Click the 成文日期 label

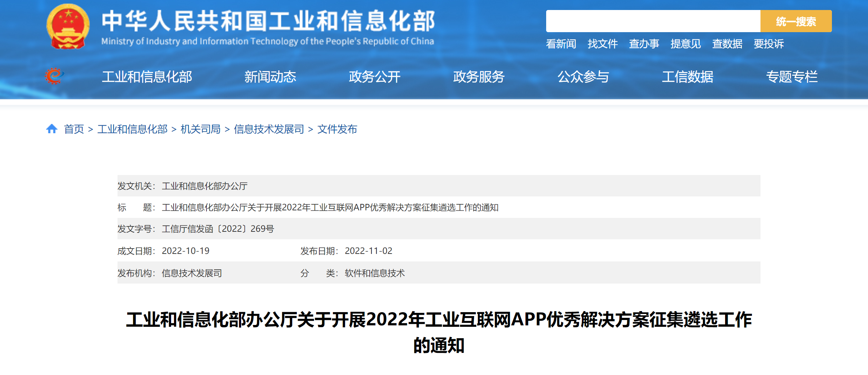136,251
